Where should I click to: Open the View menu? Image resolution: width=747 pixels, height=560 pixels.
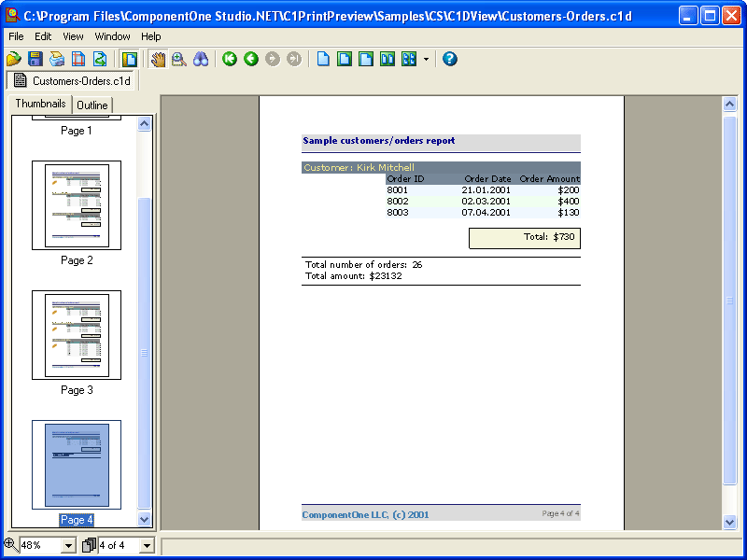(72, 36)
